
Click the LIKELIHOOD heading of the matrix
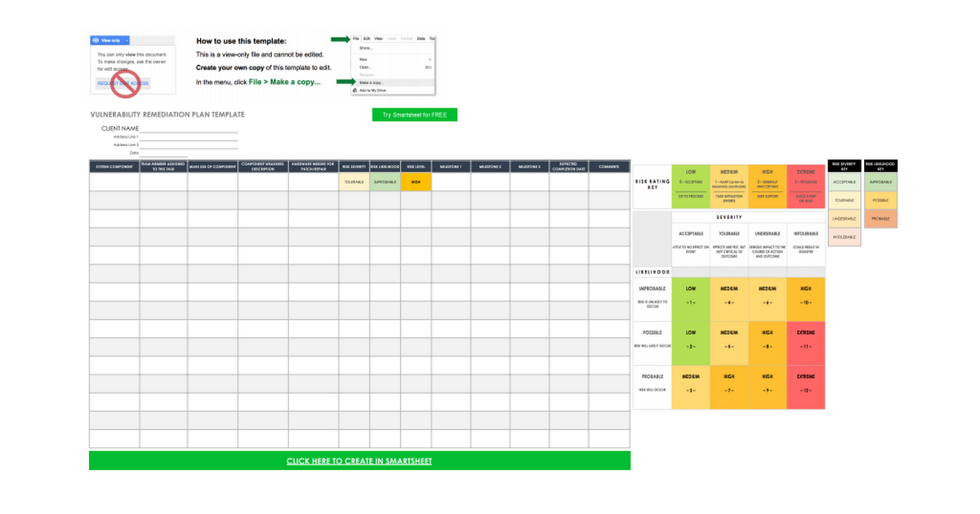653,272
